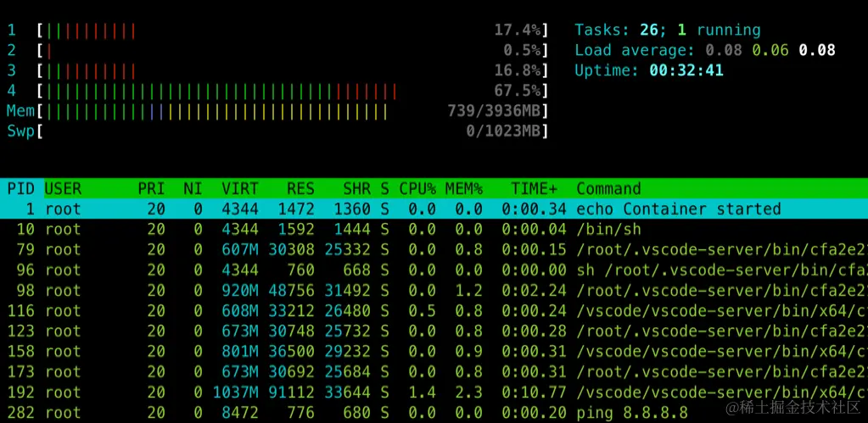Click the Command column header
Image resolution: width=868 pixels, height=423 pixels.
(608, 188)
